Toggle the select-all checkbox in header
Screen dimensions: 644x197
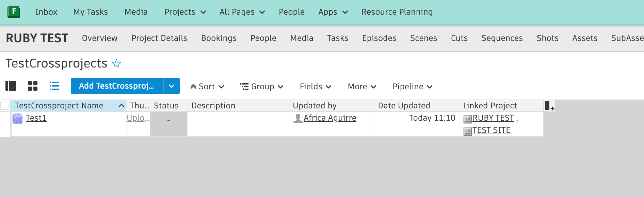pyautogui.click(x=5, y=106)
